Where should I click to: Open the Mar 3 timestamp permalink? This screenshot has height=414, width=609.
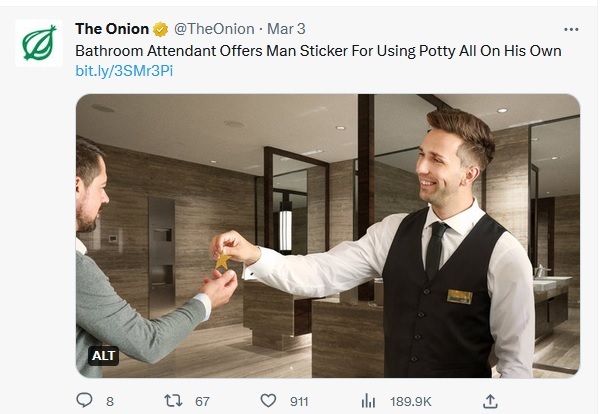(286, 29)
